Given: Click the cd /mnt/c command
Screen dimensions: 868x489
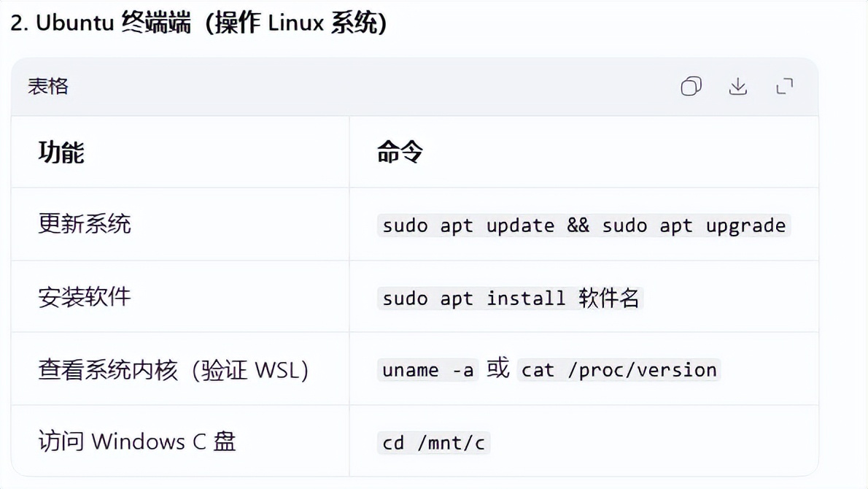Looking at the screenshot, I should pos(433,442).
